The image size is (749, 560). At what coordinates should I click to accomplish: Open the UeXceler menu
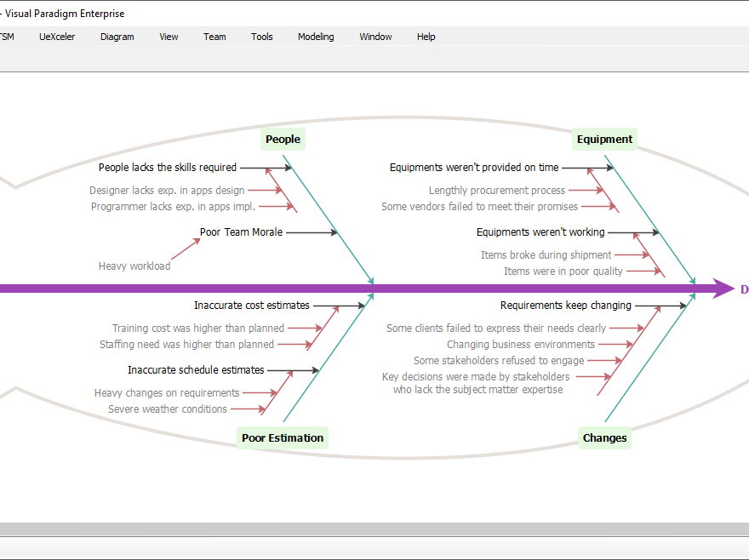coord(57,37)
